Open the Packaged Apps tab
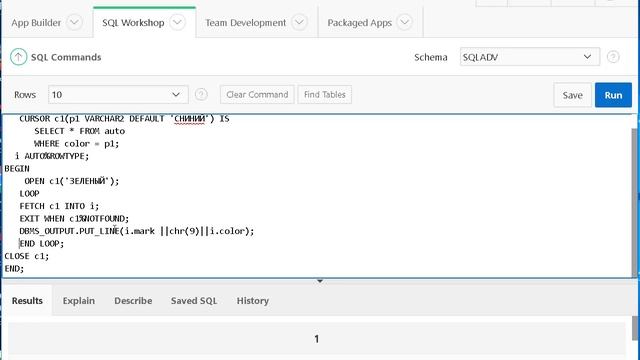Screen dimensions: 640x360 [x=359, y=23]
